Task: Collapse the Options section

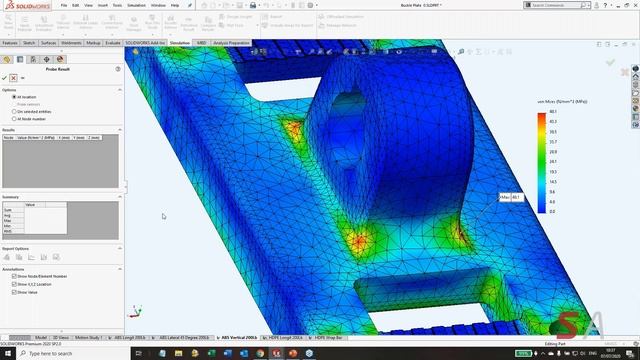Action: pyautogui.click(x=120, y=89)
